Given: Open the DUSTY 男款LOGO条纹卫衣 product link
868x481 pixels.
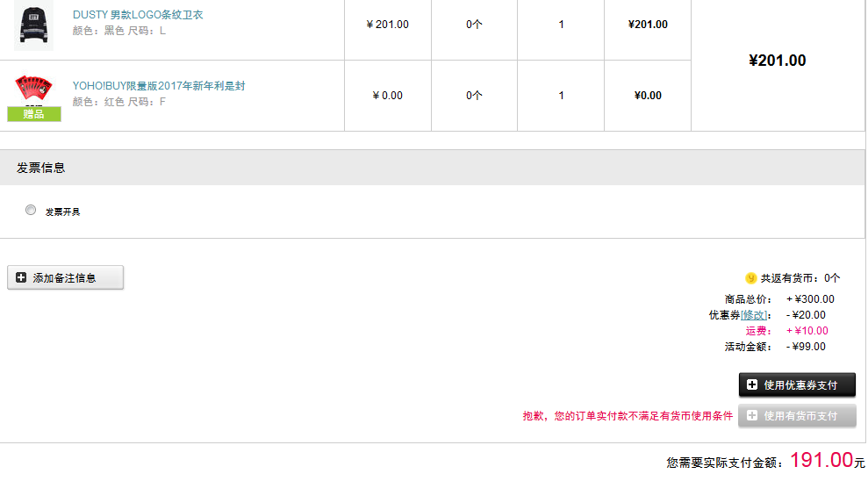Looking at the screenshot, I should (x=138, y=15).
